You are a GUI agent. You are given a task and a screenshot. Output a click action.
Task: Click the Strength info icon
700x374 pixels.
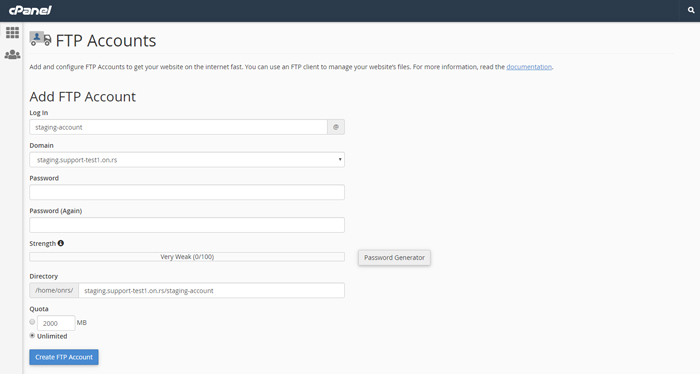[61, 243]
